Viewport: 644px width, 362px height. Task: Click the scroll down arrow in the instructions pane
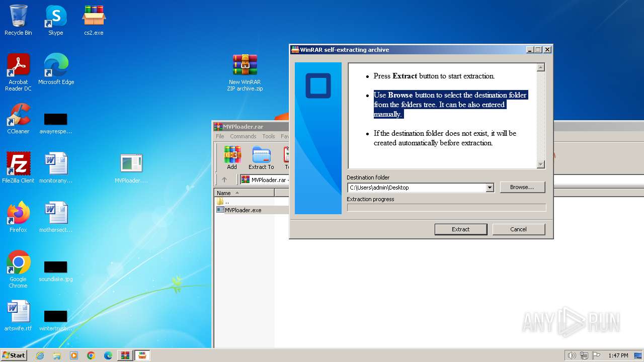point(541,164)
